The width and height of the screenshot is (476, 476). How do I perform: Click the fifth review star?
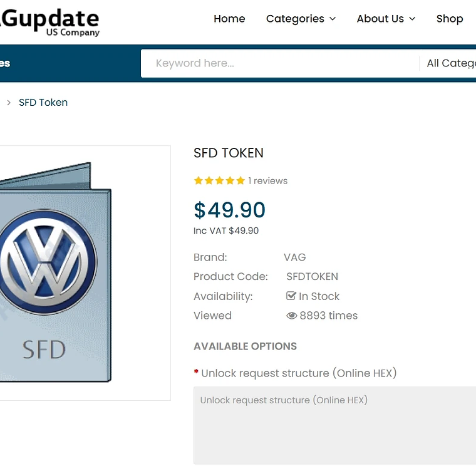tap(241, 181)
